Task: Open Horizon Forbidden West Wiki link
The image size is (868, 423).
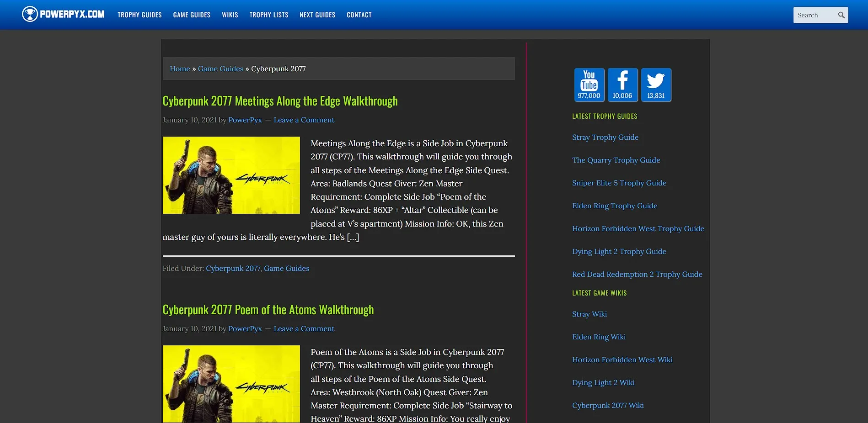Action: 622,360
